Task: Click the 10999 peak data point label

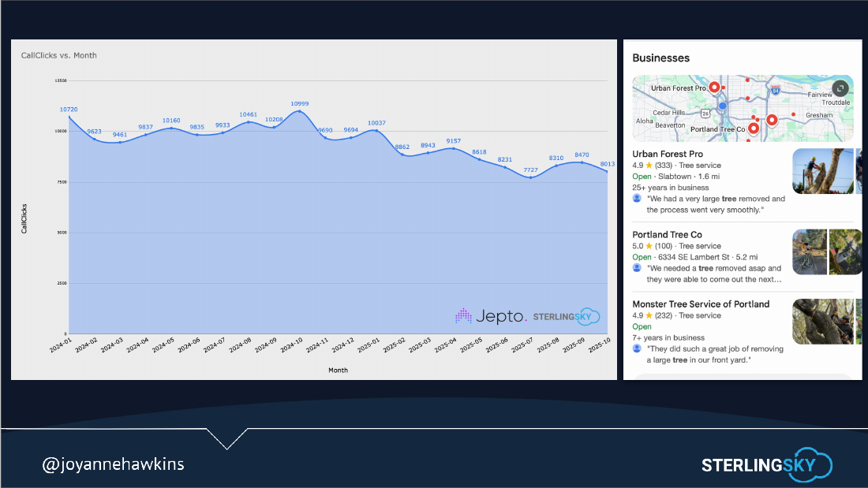Action: coord(300,103)
